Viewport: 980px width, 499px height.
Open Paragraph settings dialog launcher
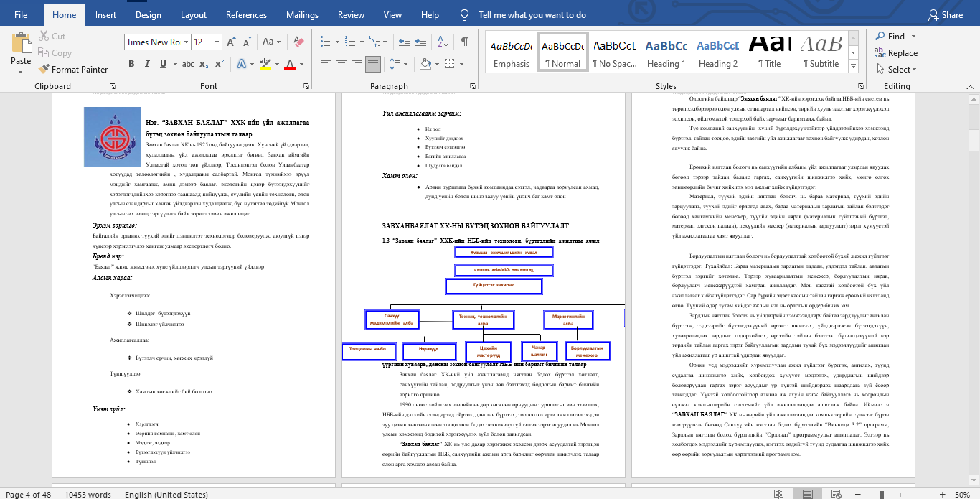click(473, 86)
